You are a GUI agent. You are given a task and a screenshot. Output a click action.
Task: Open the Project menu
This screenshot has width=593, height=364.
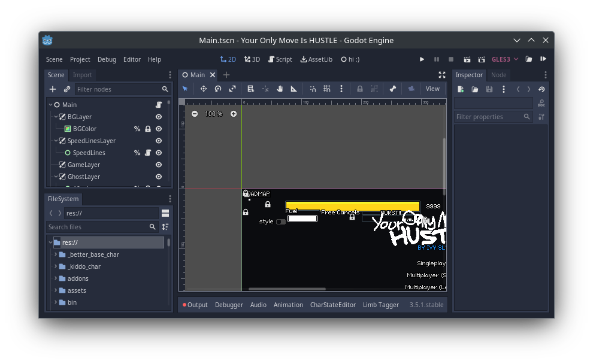tap(80, 59)
